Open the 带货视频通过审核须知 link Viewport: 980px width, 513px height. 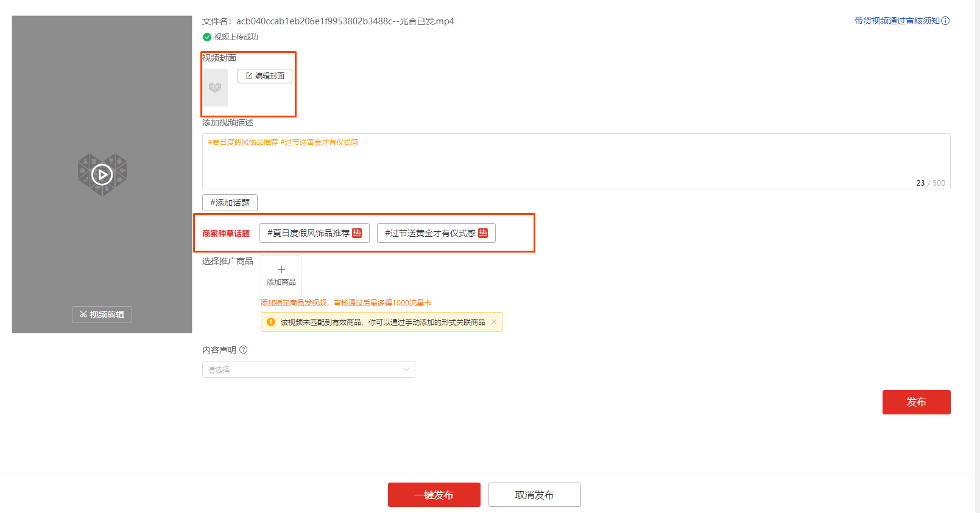pos(897,21)
